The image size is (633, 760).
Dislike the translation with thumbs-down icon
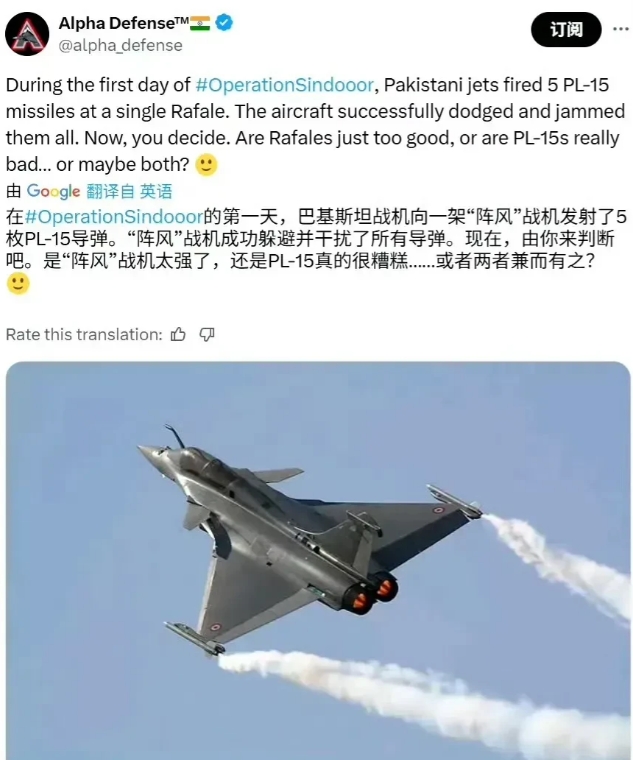point(207,334)
